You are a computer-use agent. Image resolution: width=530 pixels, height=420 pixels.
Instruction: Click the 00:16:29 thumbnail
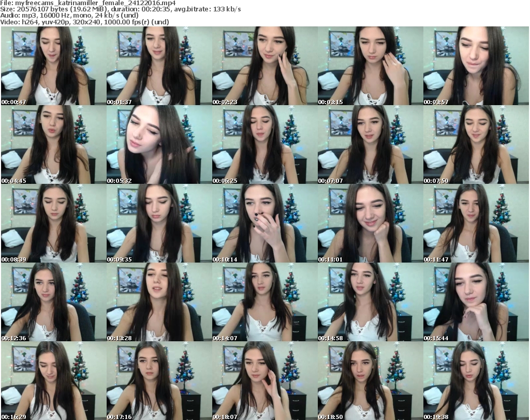(53, 381)
